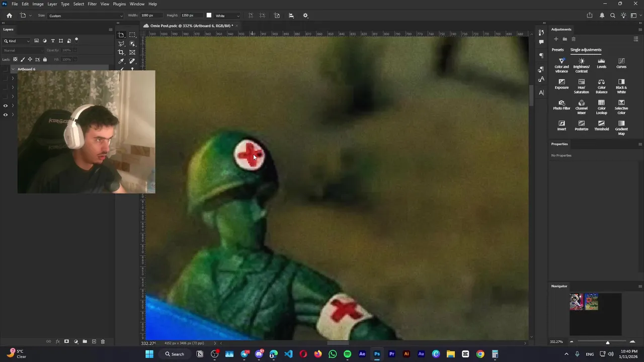Toggle smart object filter in Layers panel
The height and width of the screenshot is (362, 644).
[69, 41]
